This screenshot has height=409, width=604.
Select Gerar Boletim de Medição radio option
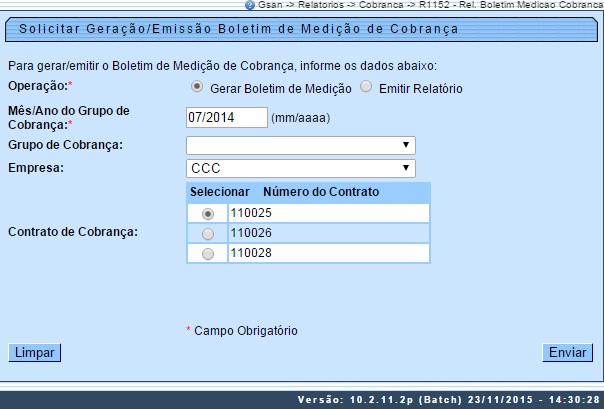tap(197, 87)
